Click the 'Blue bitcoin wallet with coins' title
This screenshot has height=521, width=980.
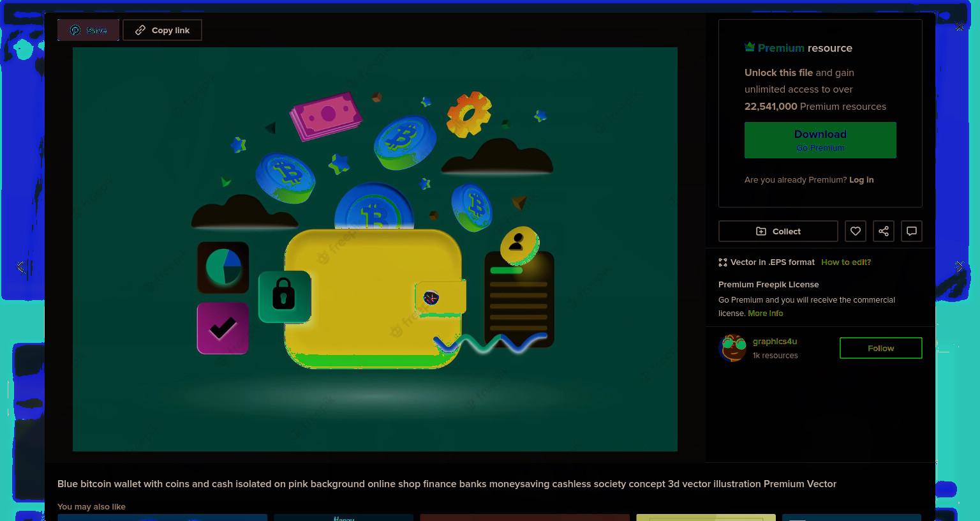click(x=447, y=484)
